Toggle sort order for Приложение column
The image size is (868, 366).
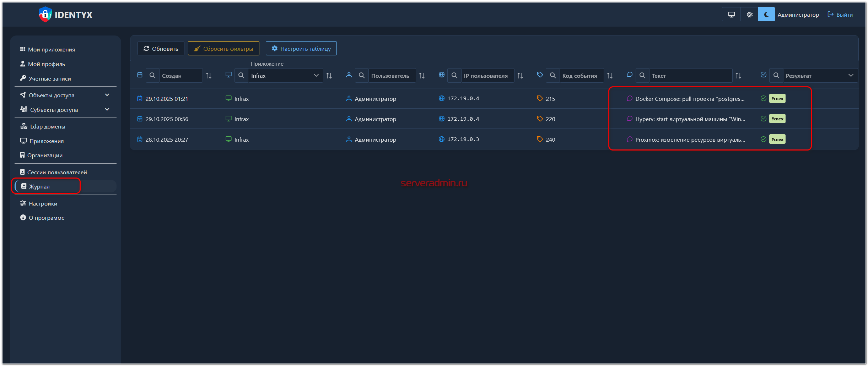(329, 76)
